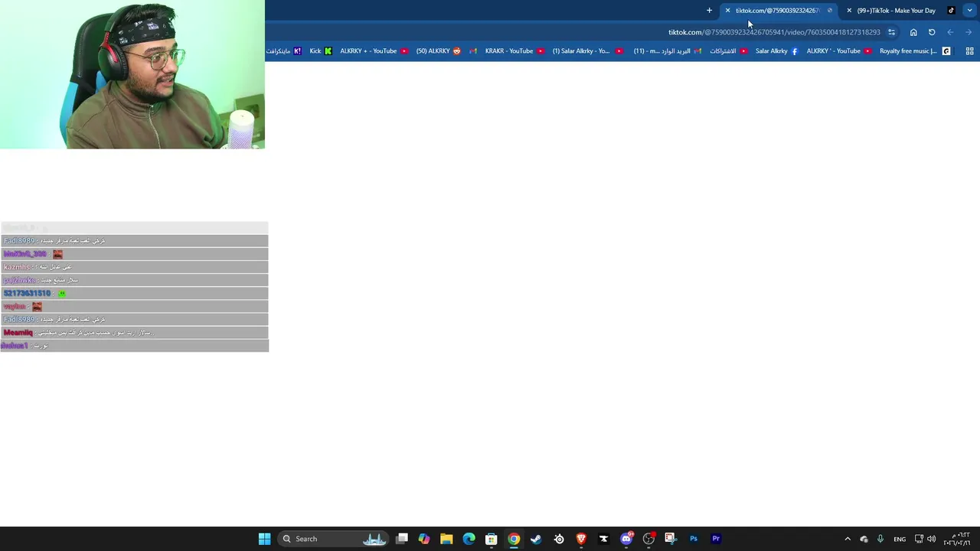Open CapCut from the taskbar
The width and height of the screenshot is (980, 551).
point(603,539)
